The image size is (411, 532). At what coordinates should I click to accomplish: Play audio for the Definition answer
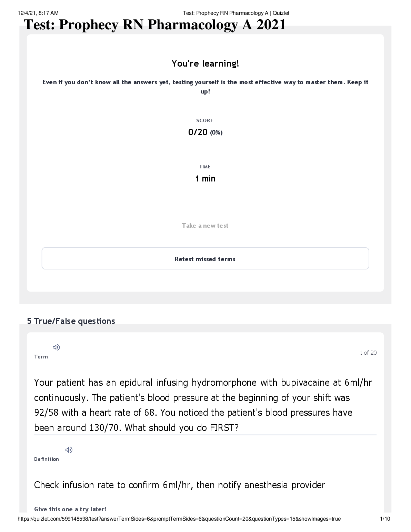[x=69, y=450]
